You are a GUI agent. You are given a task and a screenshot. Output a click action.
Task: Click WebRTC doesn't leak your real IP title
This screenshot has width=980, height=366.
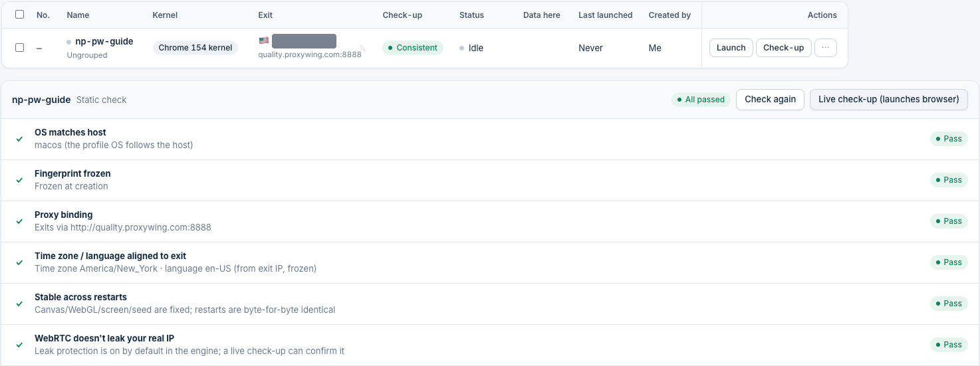coord(104,338)
